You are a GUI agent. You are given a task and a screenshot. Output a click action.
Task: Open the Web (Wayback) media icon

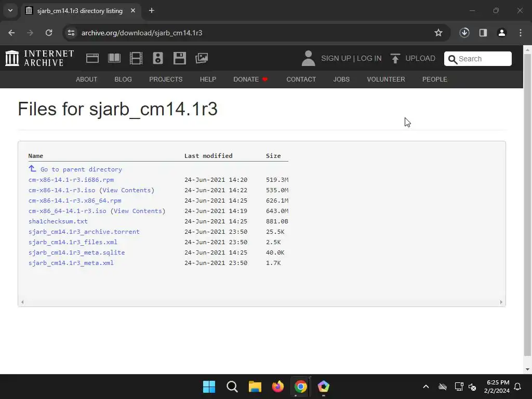pos(92,58)
